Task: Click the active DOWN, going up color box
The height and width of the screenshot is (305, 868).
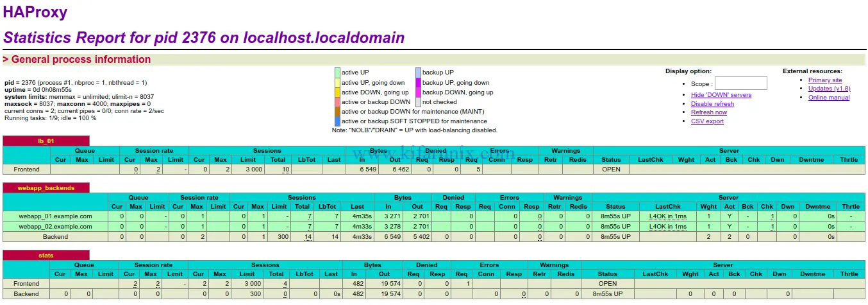Action: (x=337, y=92)
